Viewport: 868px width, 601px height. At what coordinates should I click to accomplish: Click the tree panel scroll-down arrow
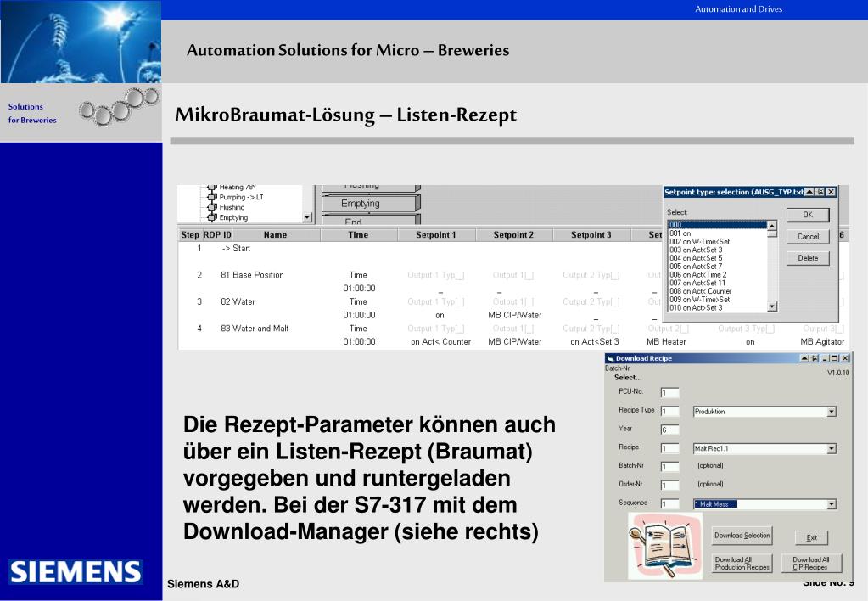tap(307, 217)
